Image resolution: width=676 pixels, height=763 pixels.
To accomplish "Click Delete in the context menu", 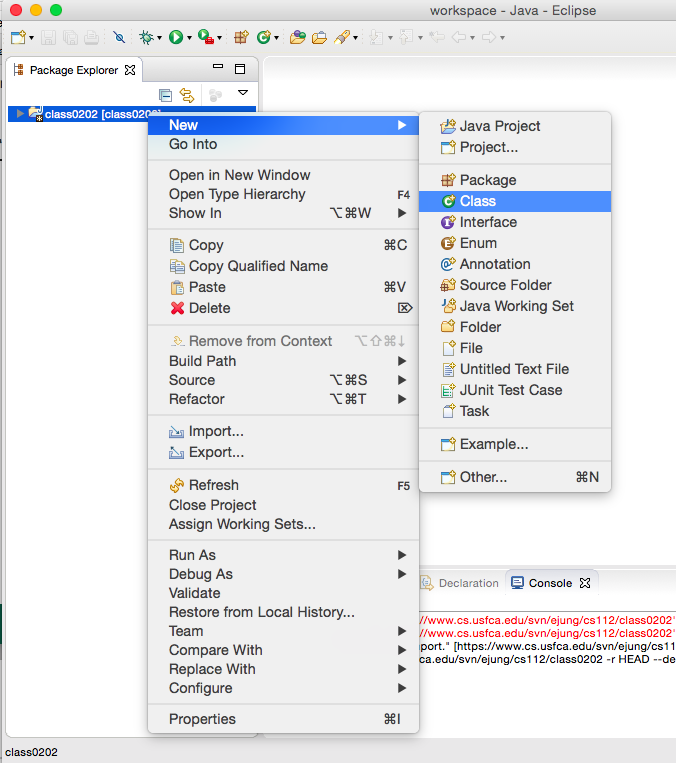I will (283, 308).
